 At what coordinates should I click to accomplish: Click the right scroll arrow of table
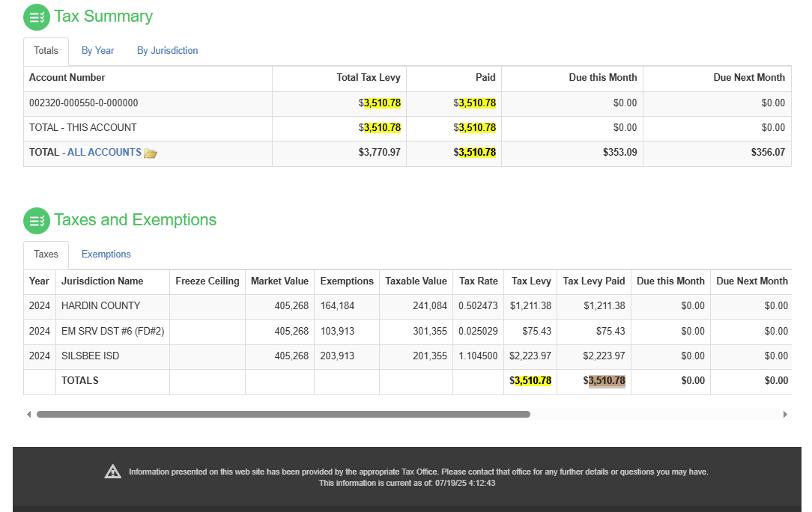785,414
